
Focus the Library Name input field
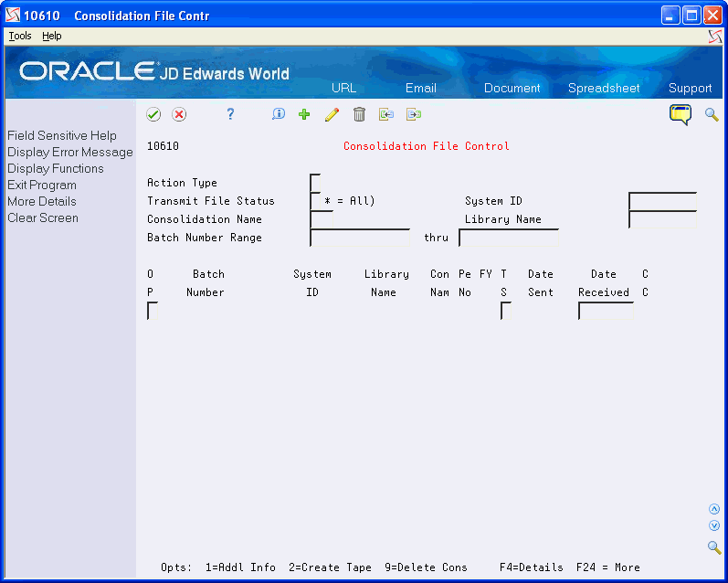[x=662, y=219]
